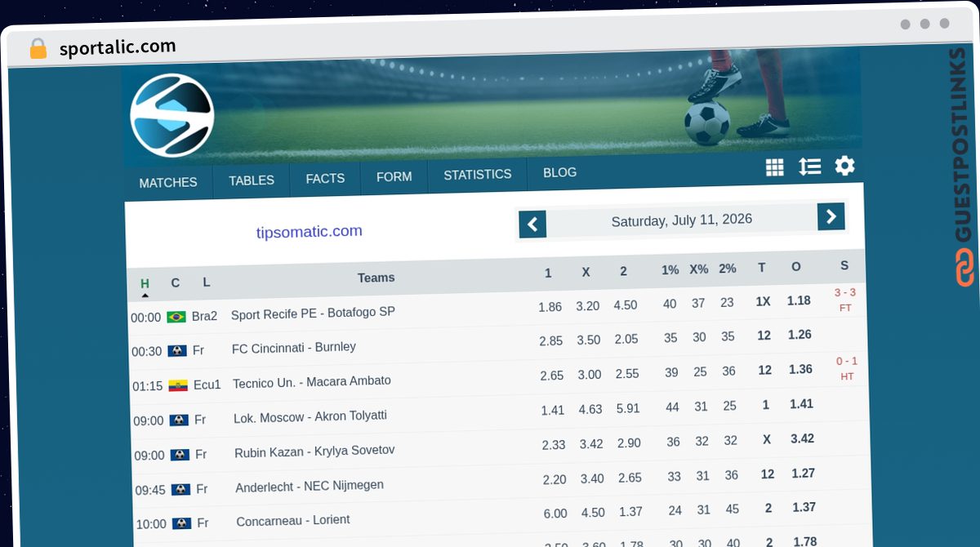Switch to the FORM tab
The image size is (980, 547).
394,176
